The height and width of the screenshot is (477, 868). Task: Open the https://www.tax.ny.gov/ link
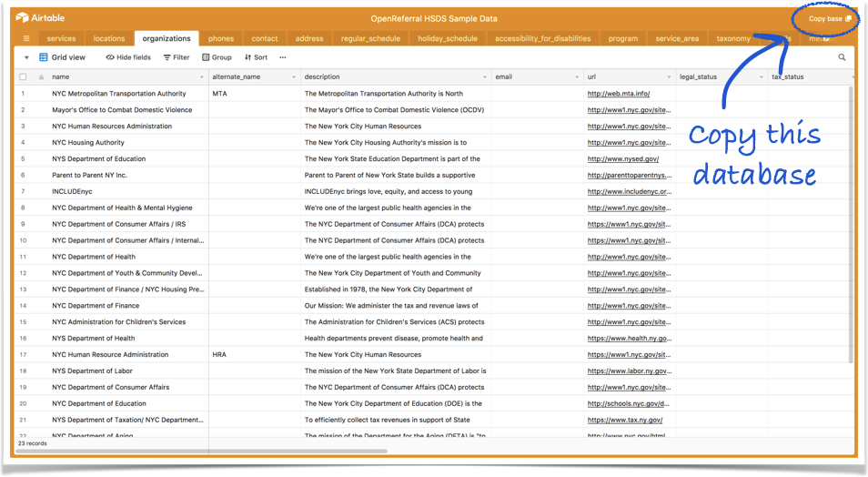pyautogui.click(x=625, y=420)
